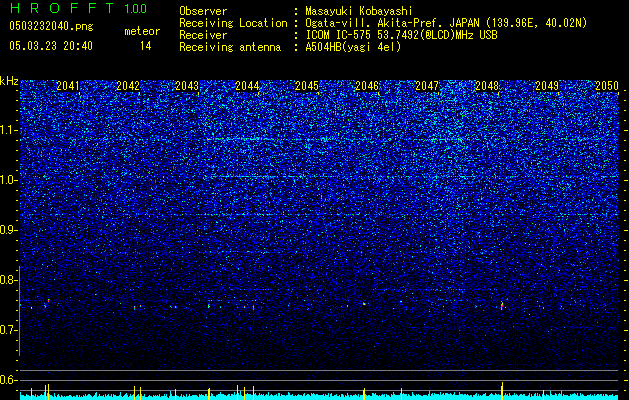
Task: Click the 2050 time marker
Action: 607,86
